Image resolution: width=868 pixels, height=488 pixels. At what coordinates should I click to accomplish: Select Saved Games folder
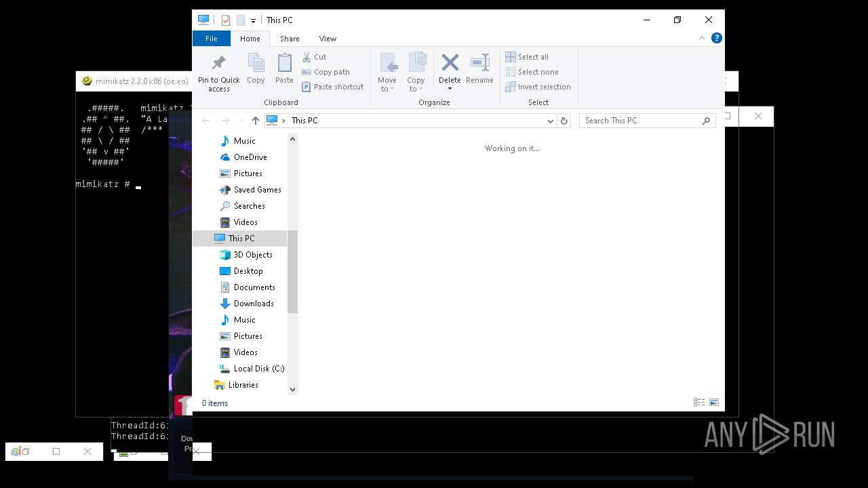tap(258, 190)
